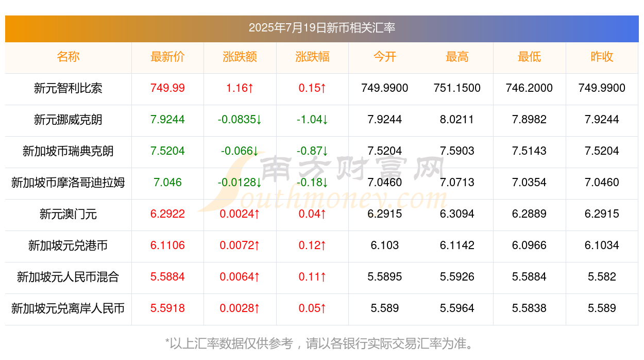The width and height of the screenshot is (644, 360).
Task: Select change percent 0.05↑
Action: (x=312, y=308)
